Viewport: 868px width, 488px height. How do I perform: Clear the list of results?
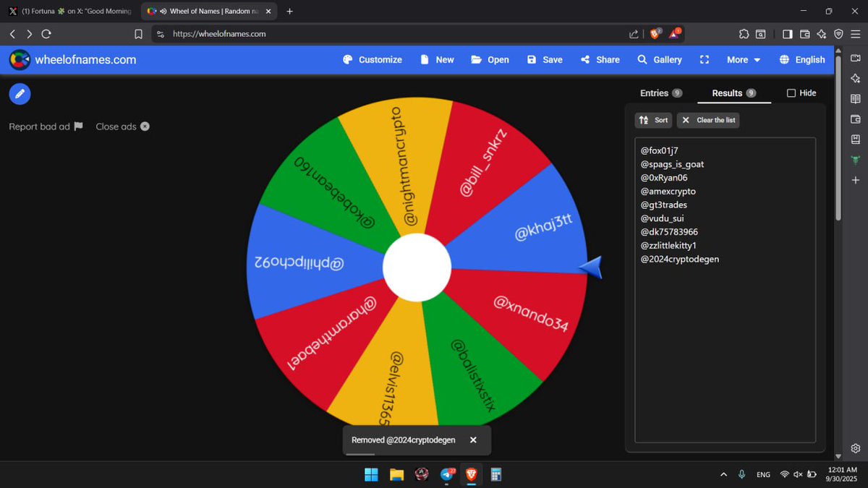click(708, 120)
